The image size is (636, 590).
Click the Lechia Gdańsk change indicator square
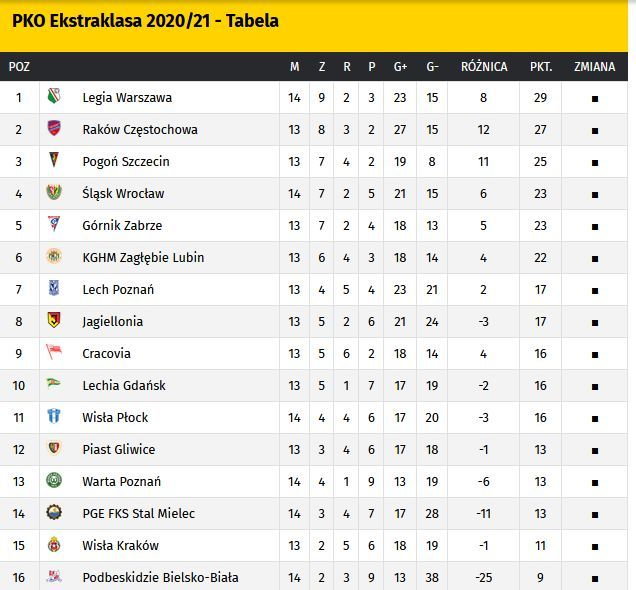595,387
